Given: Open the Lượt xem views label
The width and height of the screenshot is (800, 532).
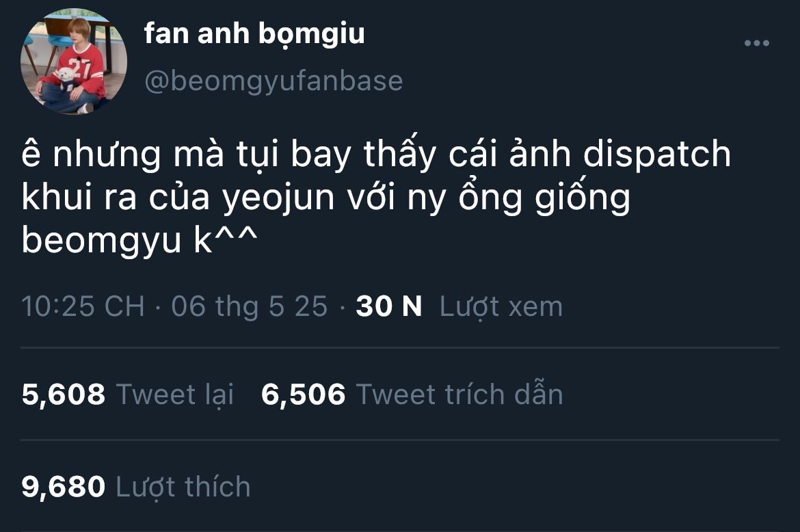Looking at the screenshot, I should tap(501, 306).
